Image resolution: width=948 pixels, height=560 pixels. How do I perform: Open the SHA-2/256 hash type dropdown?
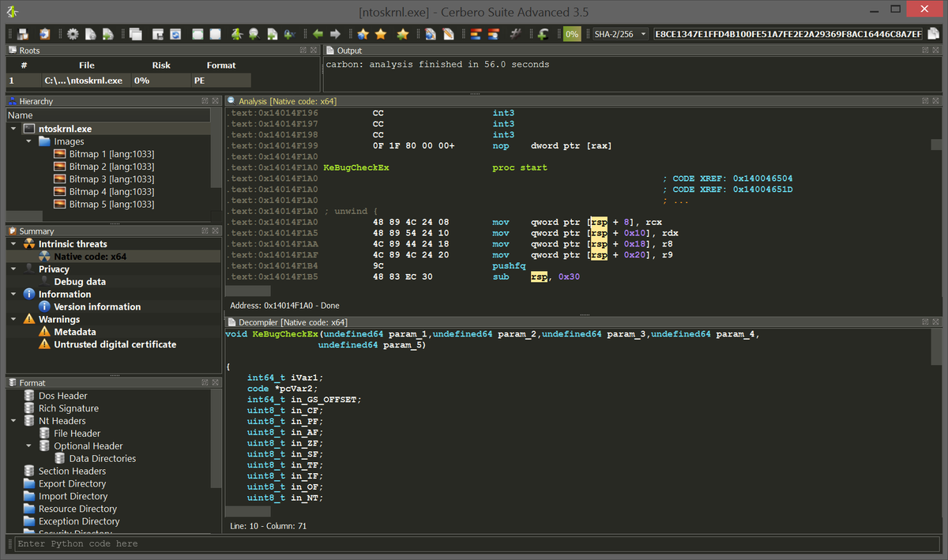621,34
